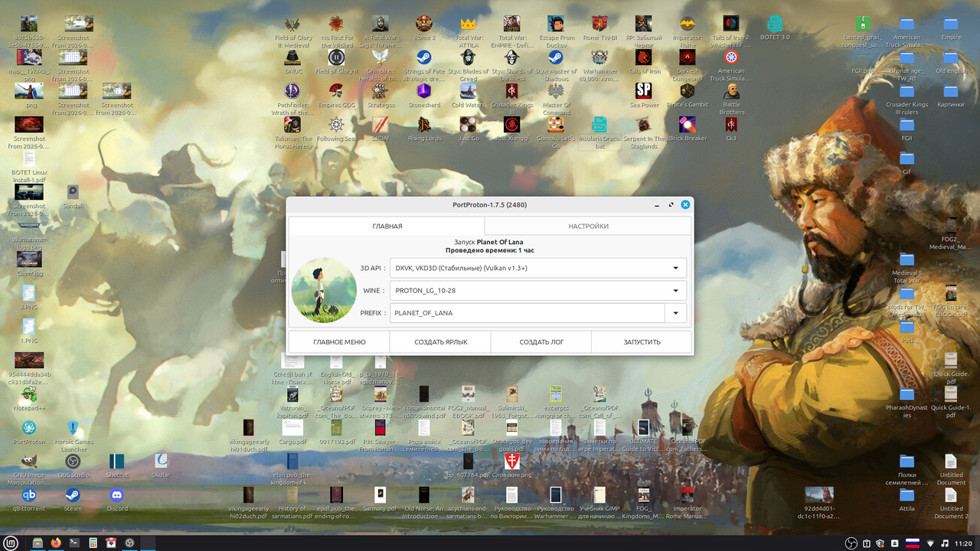Open the WINE version dropdown (PROTON_LG_10-28)
The height and width of the screenshot is (551, 980).
tap(538, 291)
